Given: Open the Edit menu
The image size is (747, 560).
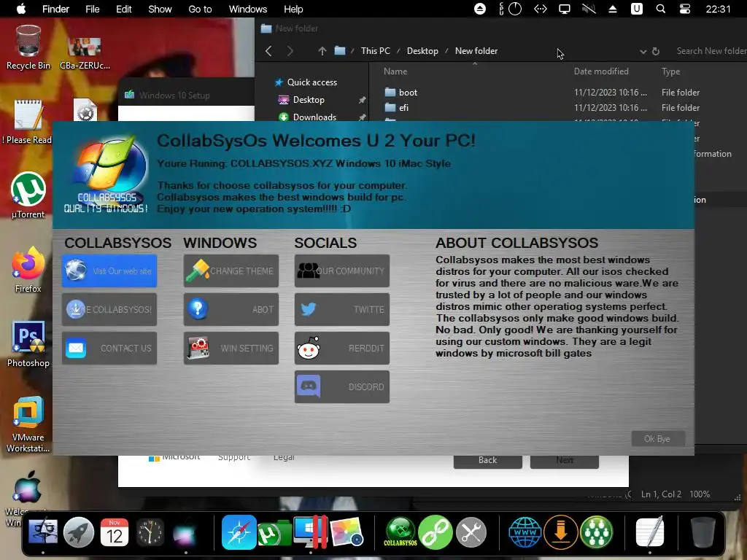Looking at the screenshot, I should (124, 9).
